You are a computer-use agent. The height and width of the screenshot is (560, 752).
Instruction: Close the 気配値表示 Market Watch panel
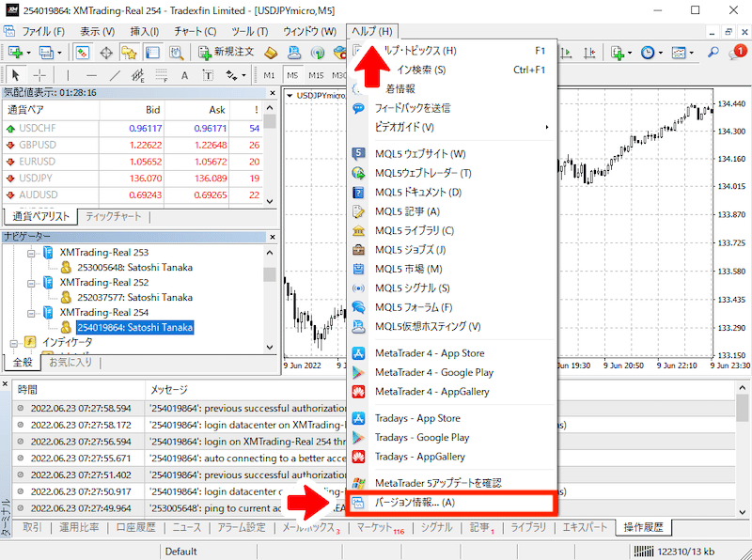pos(273,93)
